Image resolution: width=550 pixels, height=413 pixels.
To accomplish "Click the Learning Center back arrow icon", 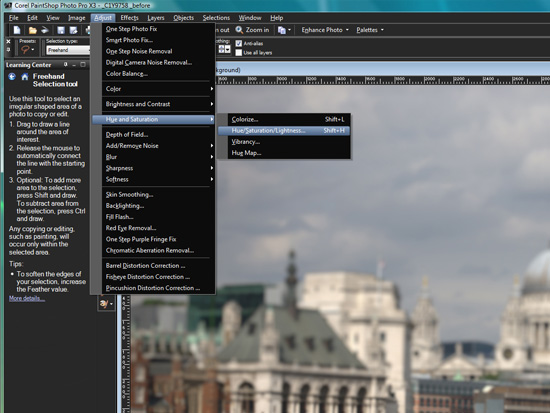I will coord(12,76).
